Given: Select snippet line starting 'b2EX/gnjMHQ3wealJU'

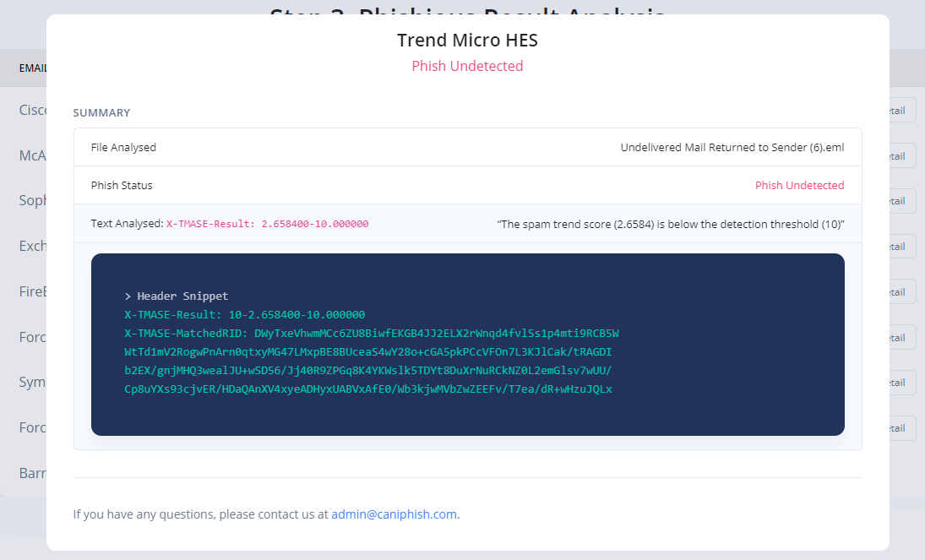Looking at the screenshot, I should click(368, 371).
